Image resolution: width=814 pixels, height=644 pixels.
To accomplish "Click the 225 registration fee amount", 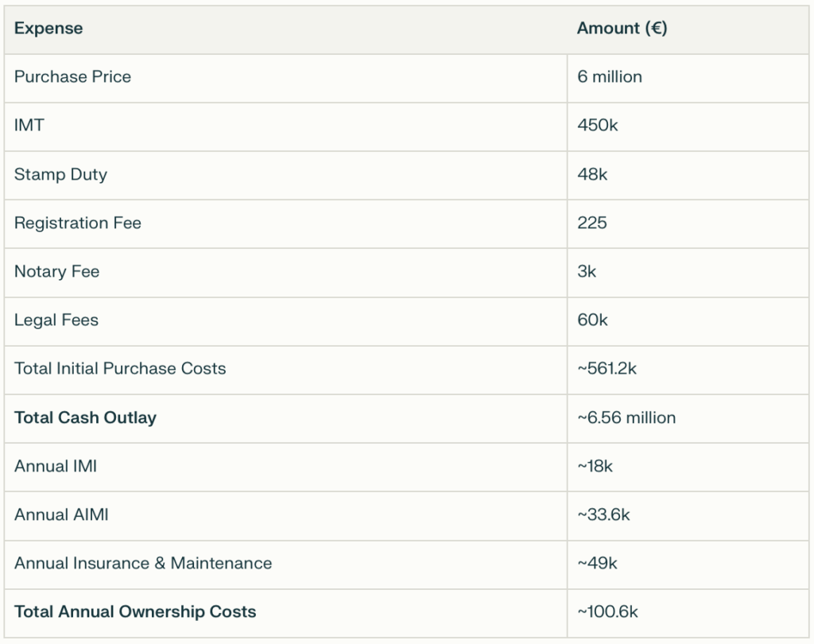I will tap(591, 223).
